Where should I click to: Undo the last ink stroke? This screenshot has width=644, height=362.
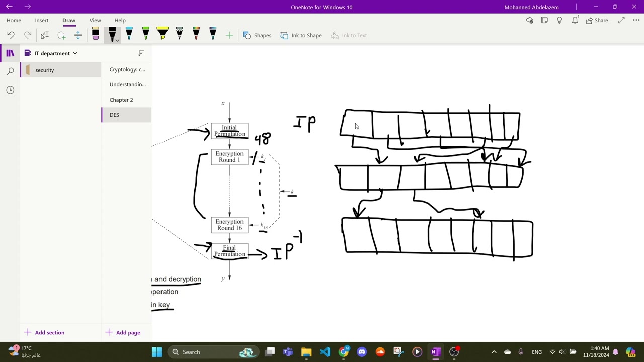11,35
